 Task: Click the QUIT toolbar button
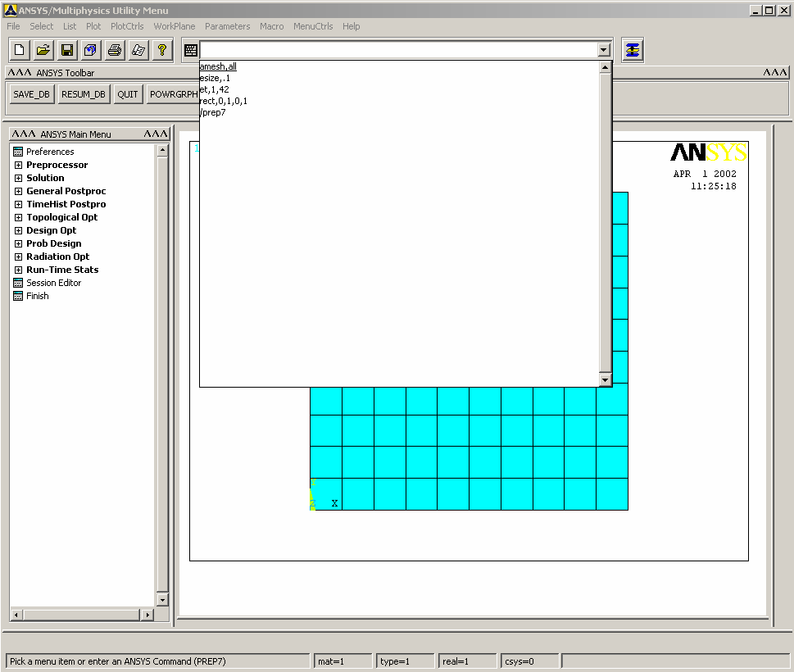click(x=128, y=94)
